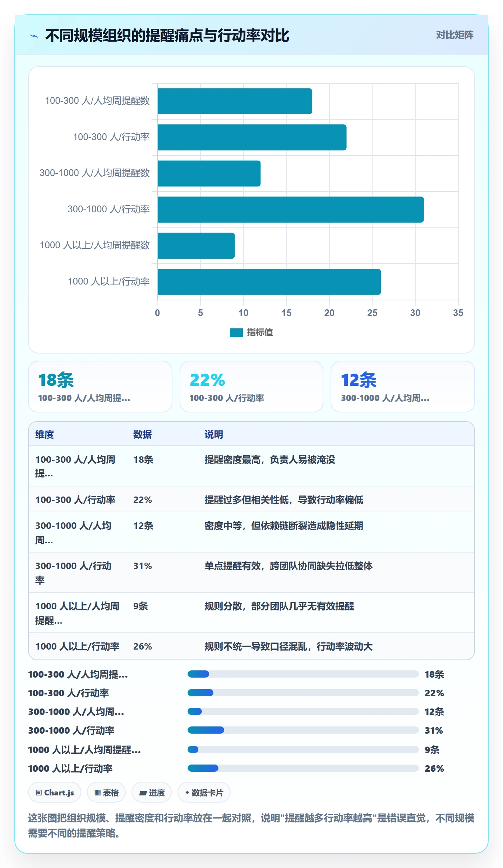Open the 22% stat card
Screen dimensions: 503x868
pyautogui.click(x=251, y=387)
